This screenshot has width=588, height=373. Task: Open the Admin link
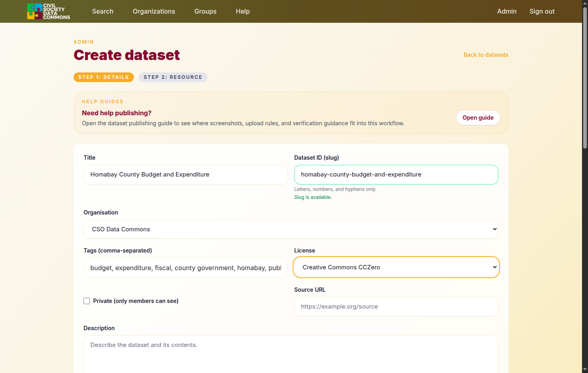tap(507, 11)
